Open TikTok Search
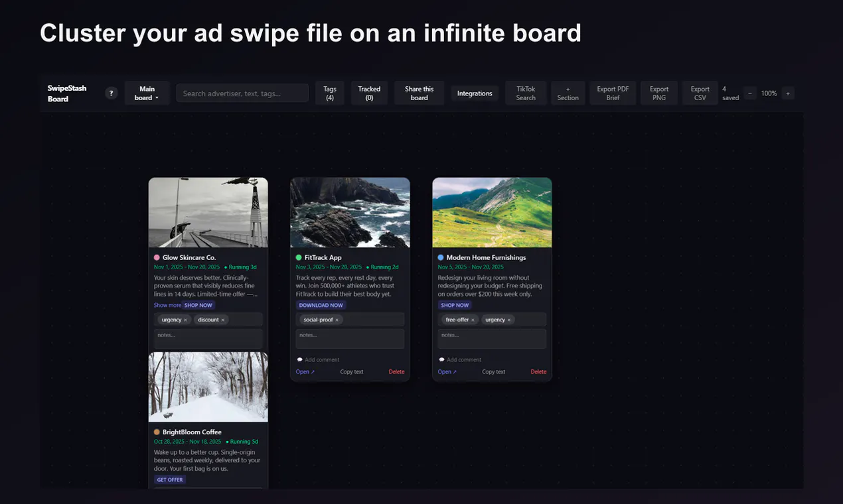The image size is (843, 504). 526,94
